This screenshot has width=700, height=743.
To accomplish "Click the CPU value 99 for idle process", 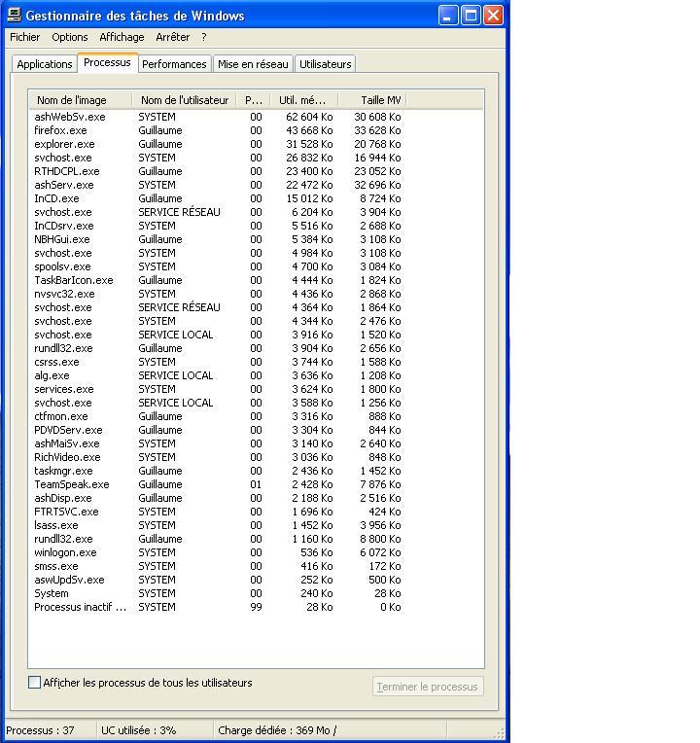I will (x=256, y=607).
